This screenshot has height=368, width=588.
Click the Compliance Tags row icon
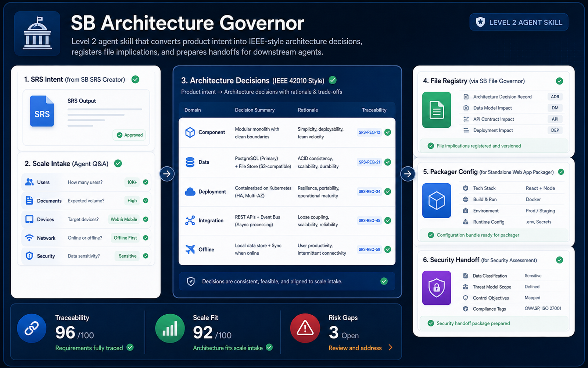click(466, 309)
